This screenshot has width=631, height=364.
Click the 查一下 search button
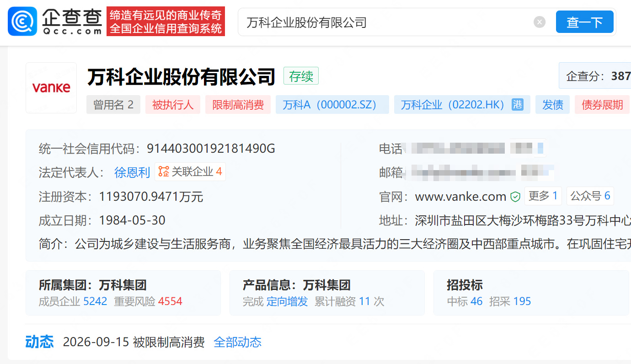click(584, 22)
